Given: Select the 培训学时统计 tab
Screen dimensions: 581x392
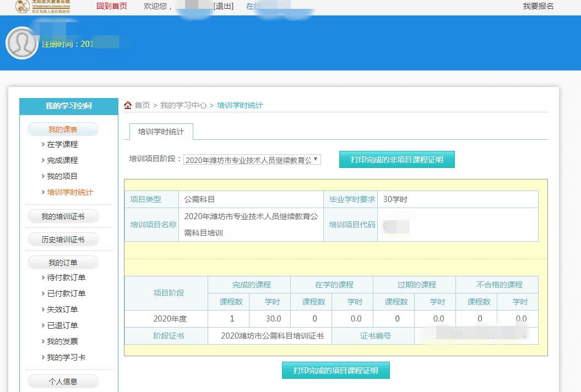Looking at the screenshot, I should (x=161, y=132).
